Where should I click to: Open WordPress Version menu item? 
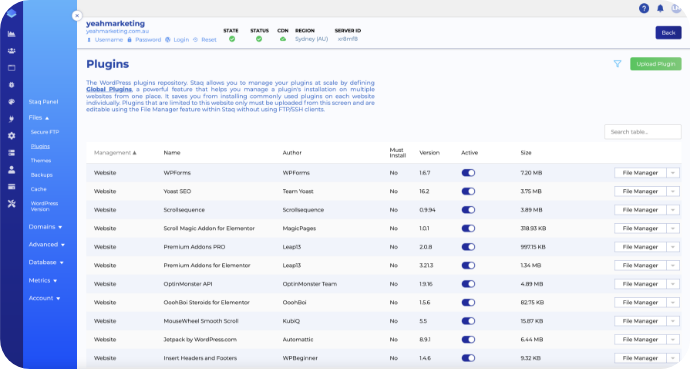[44, 206]
